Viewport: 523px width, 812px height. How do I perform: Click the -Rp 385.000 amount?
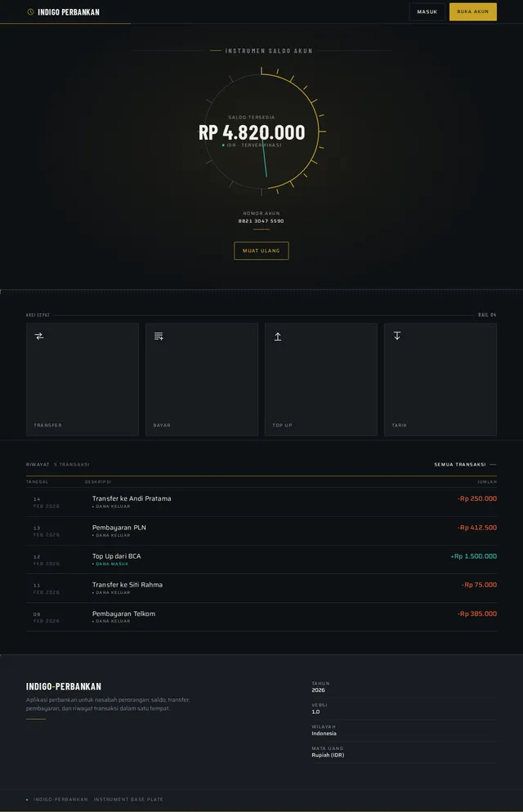(477, 613)
